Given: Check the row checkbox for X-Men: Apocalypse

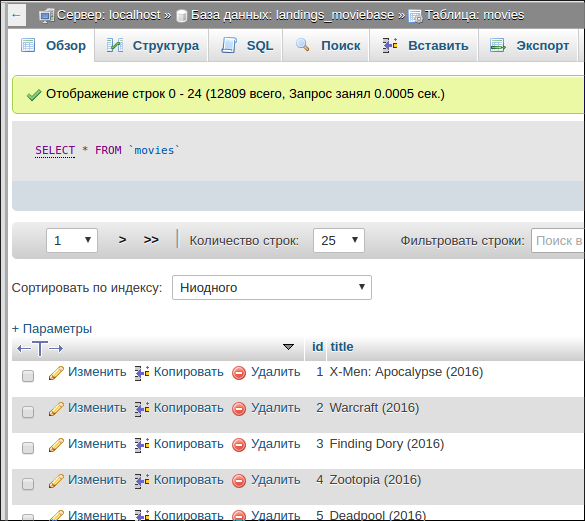Looking at the screenshot, I should pos(28,376).
